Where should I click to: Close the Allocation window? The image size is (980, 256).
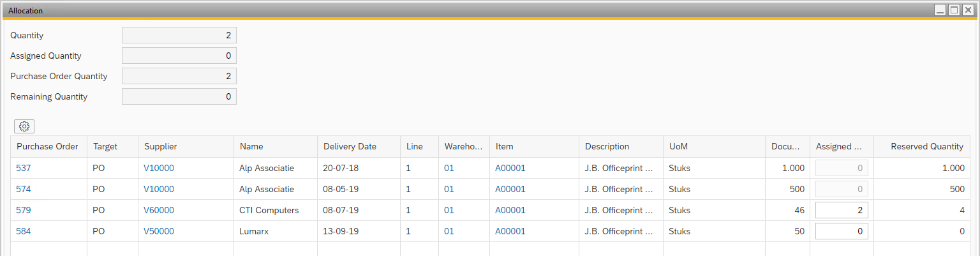click(968, 10)
